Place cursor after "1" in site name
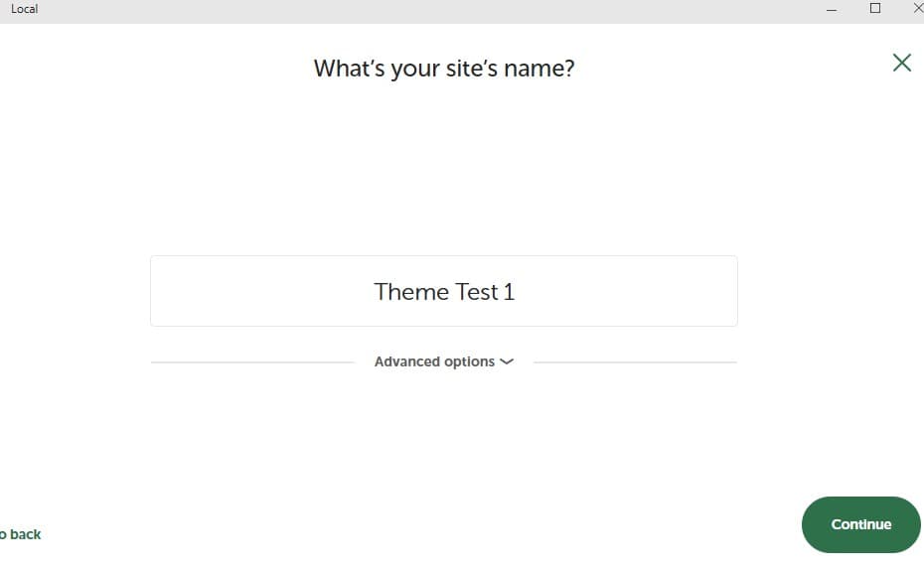This screenshot has width=924, height=571. 517,291
